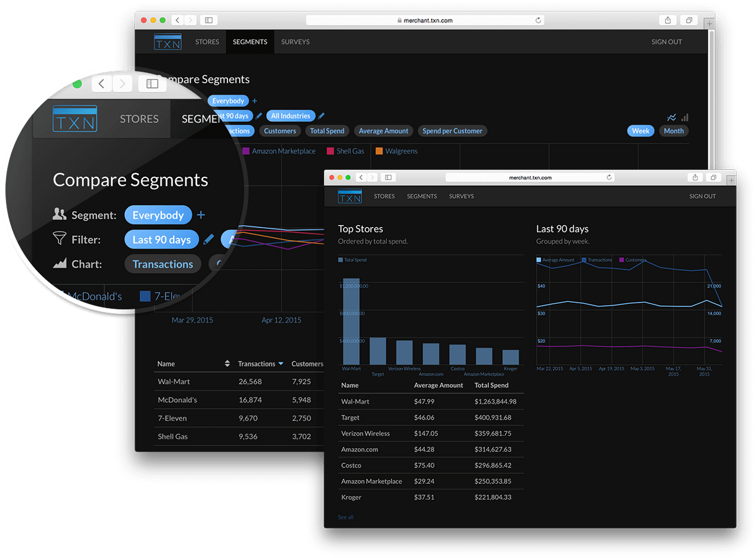Go back using the back window's browser back arrow
Screen dimensions: 756x558
[178, 20]
